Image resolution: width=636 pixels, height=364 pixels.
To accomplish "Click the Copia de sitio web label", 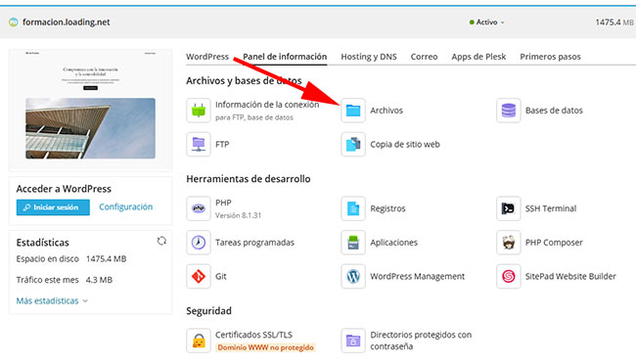I will (x=405, y=144).
